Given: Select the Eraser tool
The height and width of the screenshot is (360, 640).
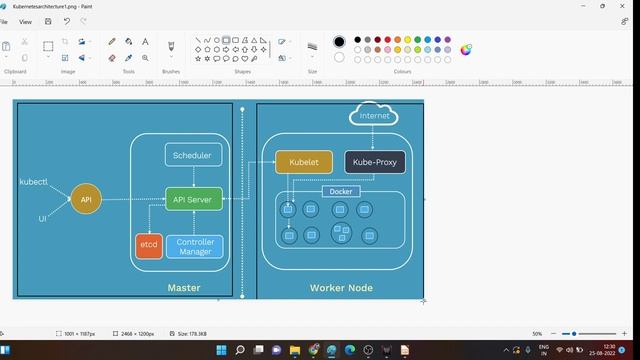Looking at the screenshot, I should pyautogui.click(x=112, y=58).
